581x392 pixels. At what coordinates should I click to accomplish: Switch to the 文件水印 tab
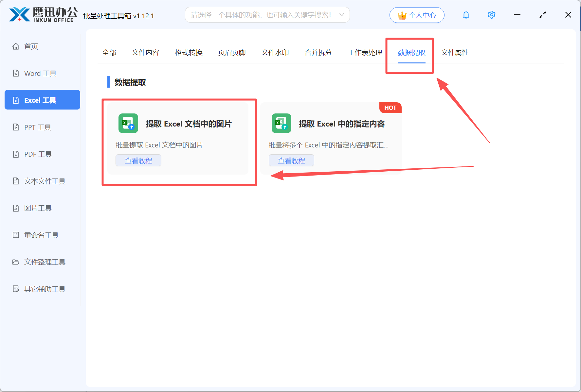[275, 52]
